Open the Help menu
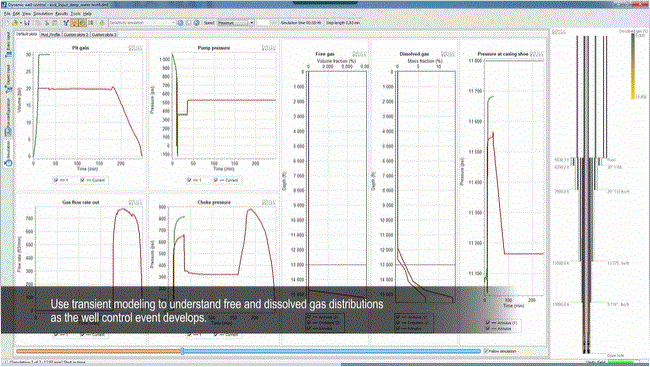Viewport: 650px width, 367px height. [x=87, y=14]
